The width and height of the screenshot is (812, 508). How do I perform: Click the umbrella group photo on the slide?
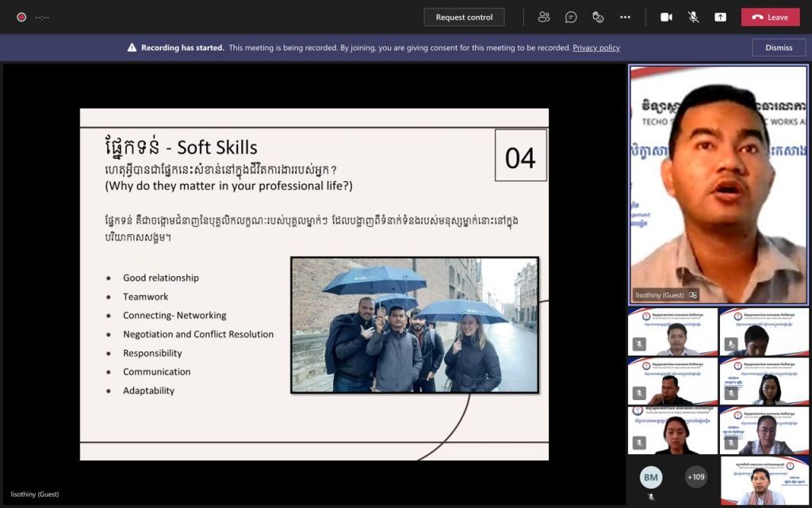(x=415, y=325)
